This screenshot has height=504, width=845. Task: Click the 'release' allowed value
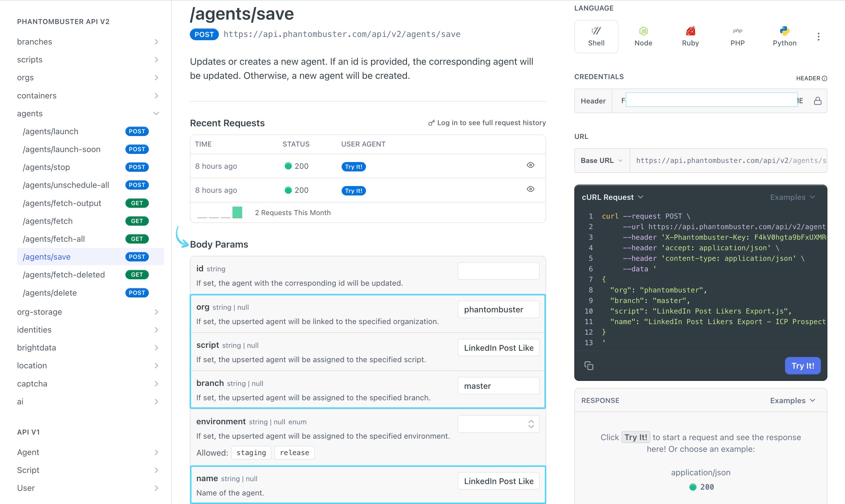294,453
